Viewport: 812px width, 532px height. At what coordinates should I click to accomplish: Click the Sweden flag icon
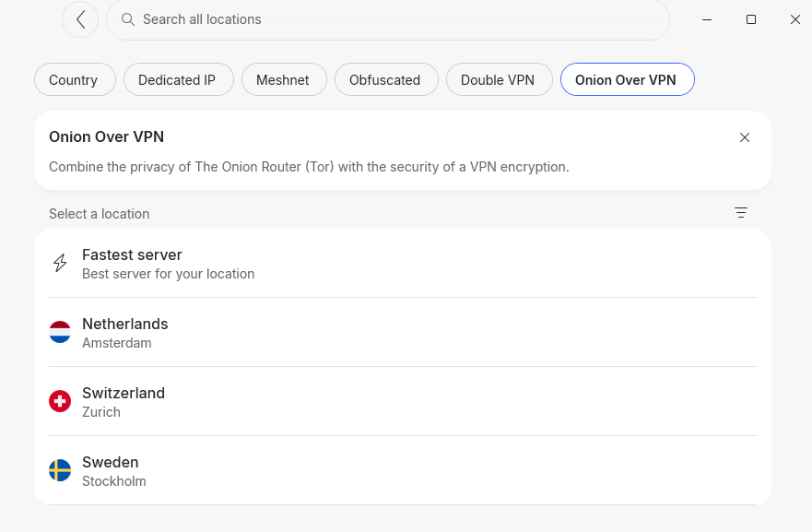(60, 470)
